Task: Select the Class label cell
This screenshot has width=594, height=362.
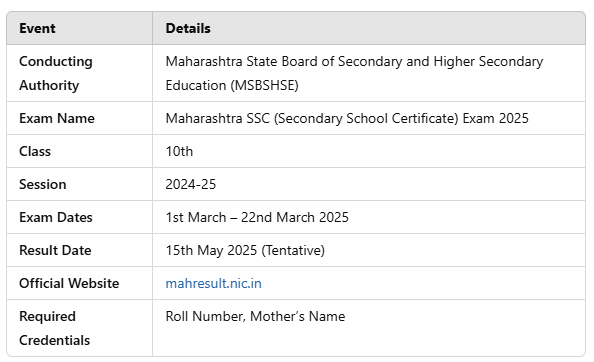Action: coord(80,151)
